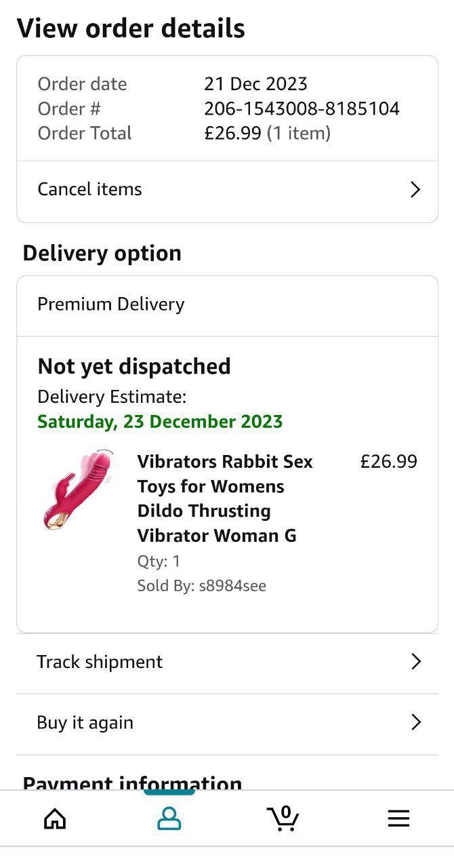Tap the seller name s8984see
The height and width of the screenshot is (868, 454).
tap(232, 586)
